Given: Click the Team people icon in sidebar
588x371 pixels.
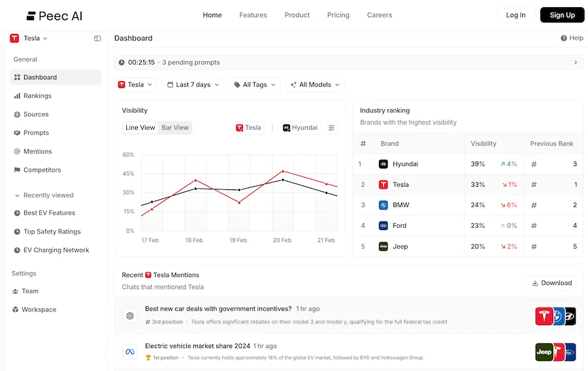Looking at the screenshot, I should point(16,291).
